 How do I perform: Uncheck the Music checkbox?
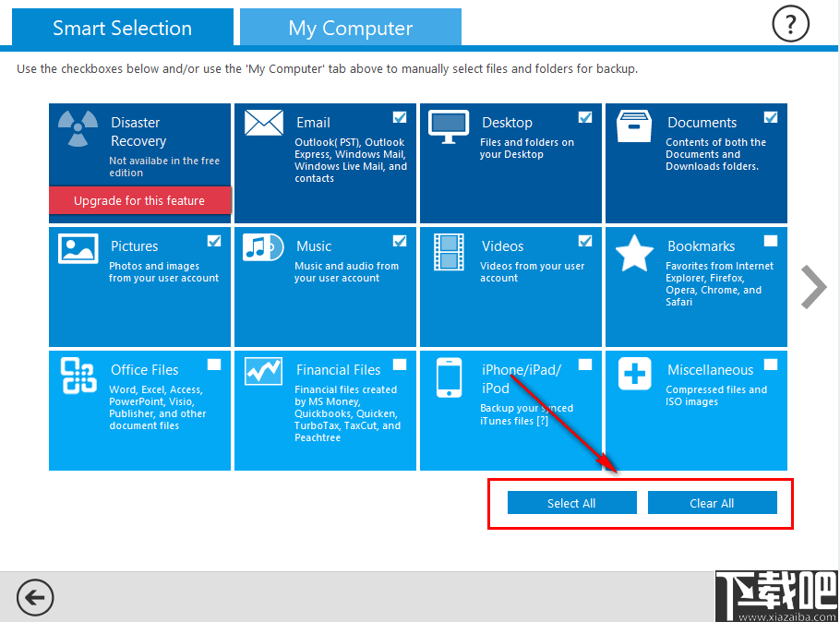tap(400, 241)
